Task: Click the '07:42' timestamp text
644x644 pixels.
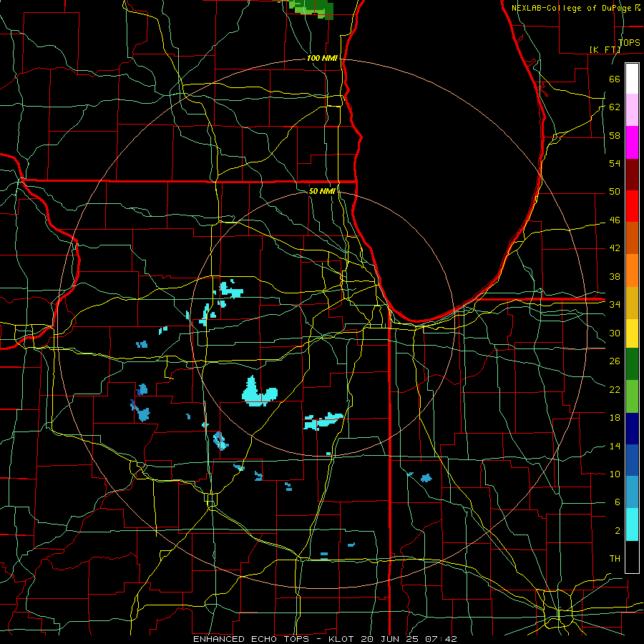Action: point(441,639)
